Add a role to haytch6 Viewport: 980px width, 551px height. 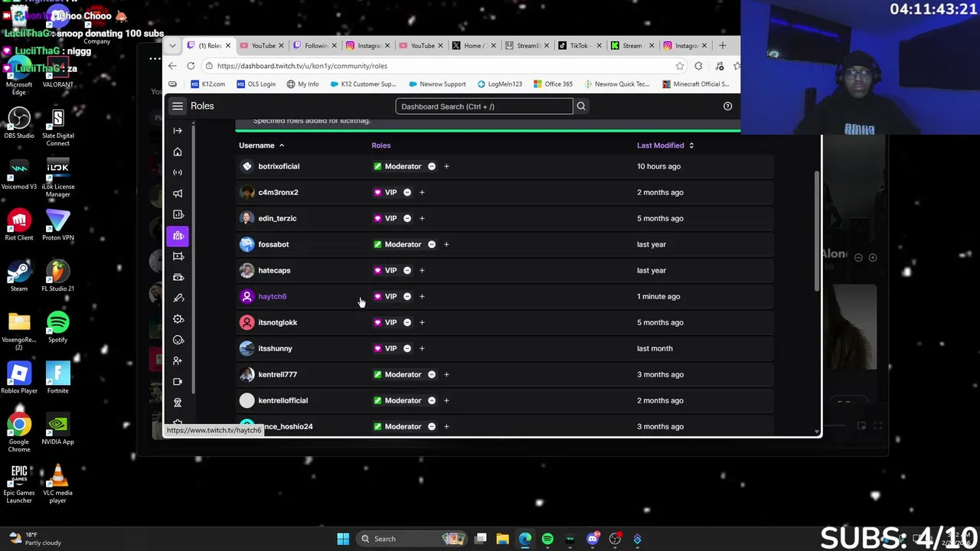422,296
